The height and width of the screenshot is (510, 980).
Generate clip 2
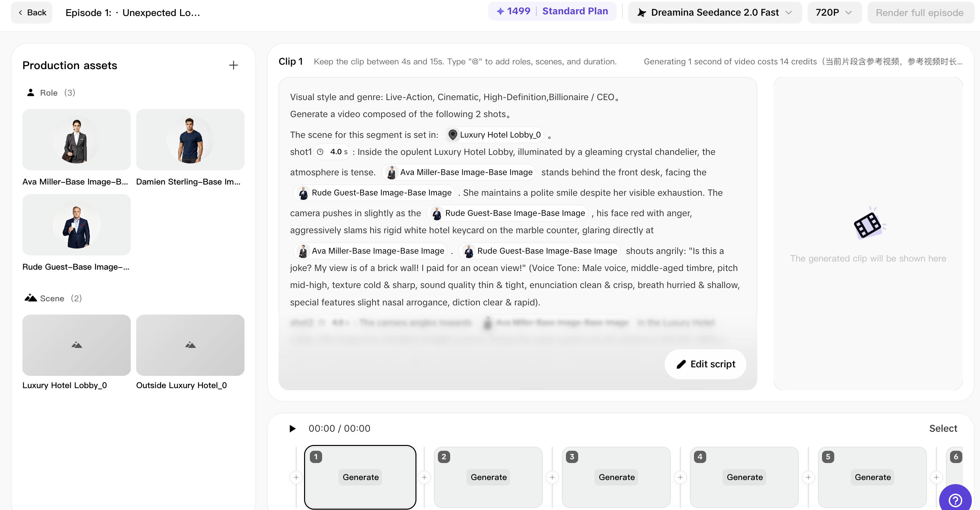(489, 477)
